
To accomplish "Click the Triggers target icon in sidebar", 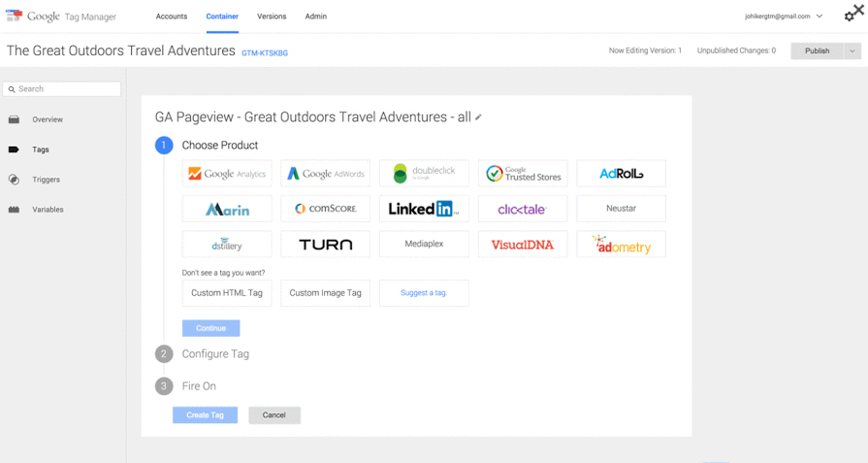I will point(14,180).
